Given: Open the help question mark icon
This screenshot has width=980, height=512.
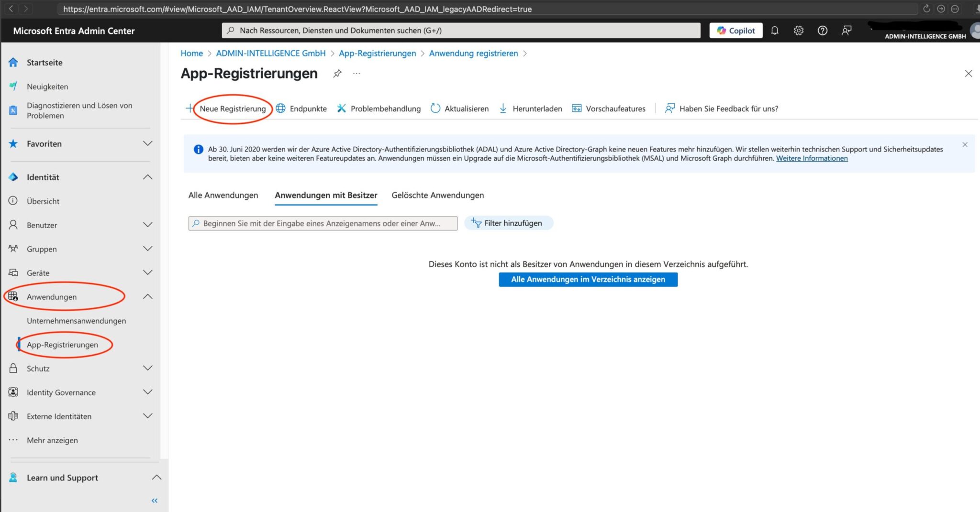Looking at the screenshot, I should pos(823,30).
